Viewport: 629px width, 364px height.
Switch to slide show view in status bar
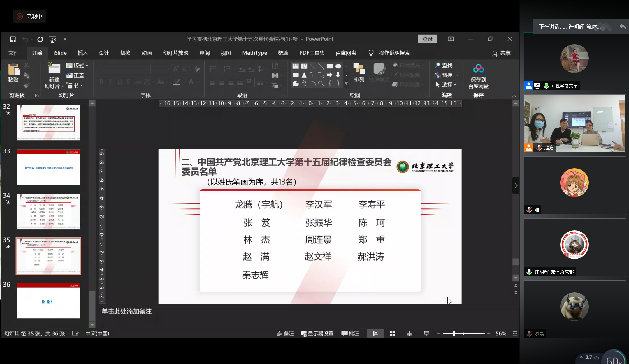click(426, 333)
